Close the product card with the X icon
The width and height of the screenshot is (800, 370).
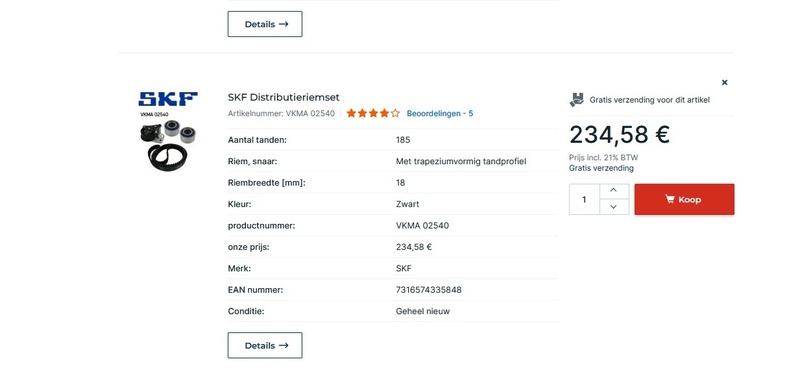724,82
